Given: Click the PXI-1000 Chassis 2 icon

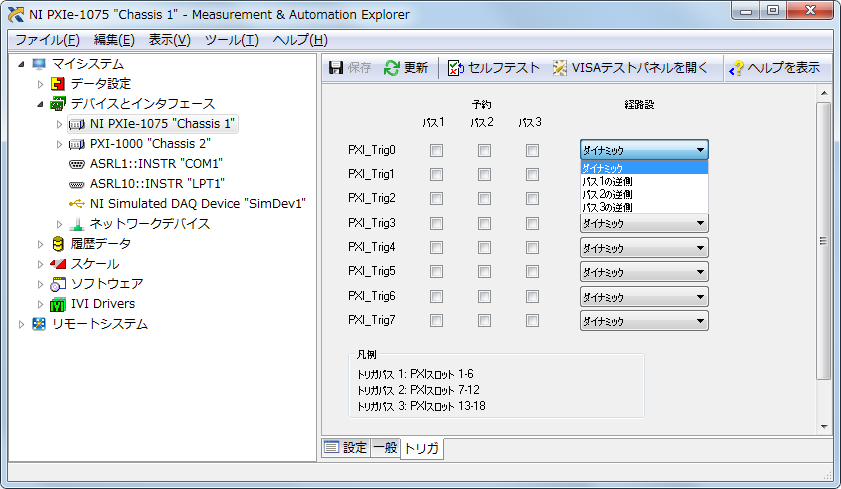Looking at the screenshot, I should pos(77,144).
